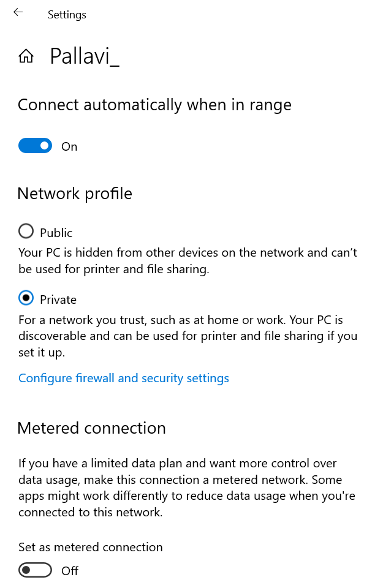Click the Metered connection section heading
The height and width of the screenshot is (588, 383).
[91, 428]
